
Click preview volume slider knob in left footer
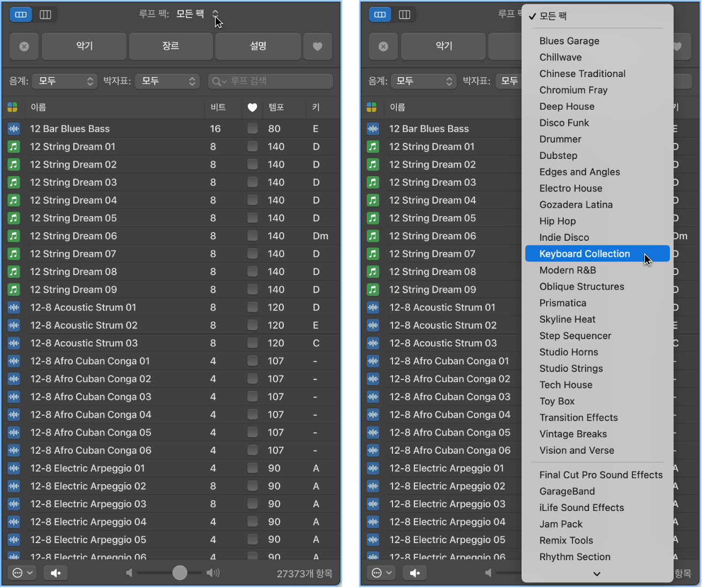(180, 573)
